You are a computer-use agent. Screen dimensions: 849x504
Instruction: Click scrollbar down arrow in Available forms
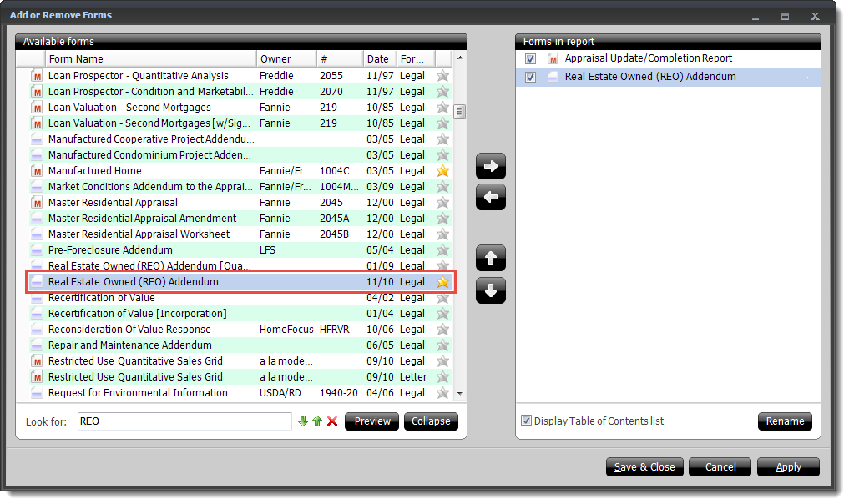460,394
